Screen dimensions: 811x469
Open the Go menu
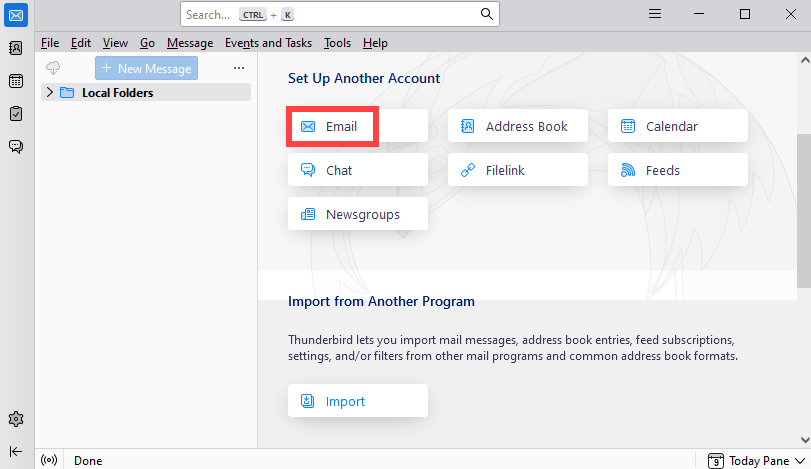coord(147,43)
